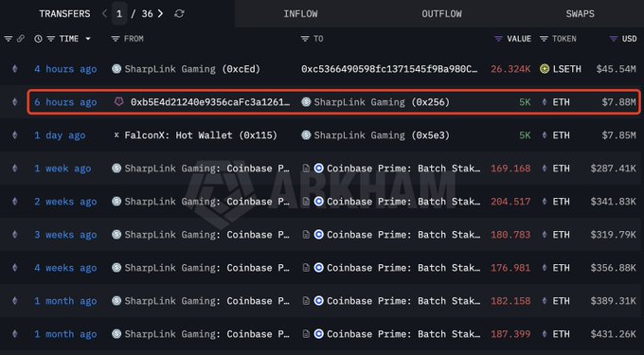Image resolution: width=644 pixels, height=355 pixels.
Task: Click sender address 0xb5E4d21240e9356caFc3a1261
Action: pos(210,102)
